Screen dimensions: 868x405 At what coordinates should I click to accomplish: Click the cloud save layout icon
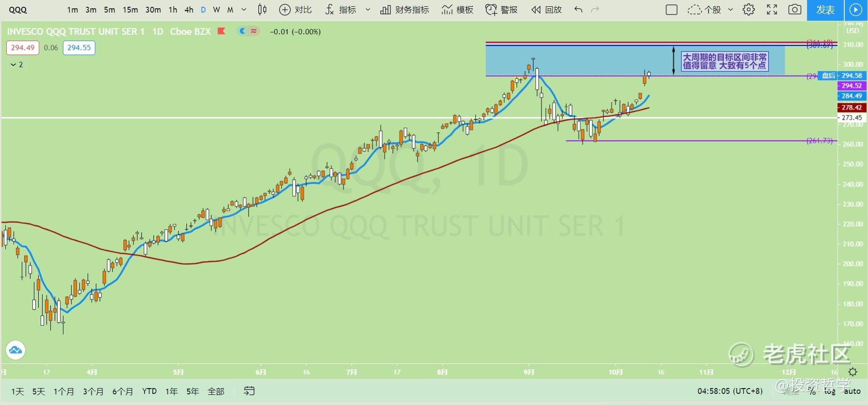coord(694,10)
